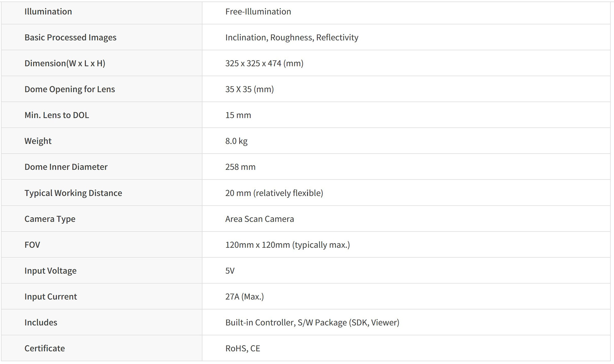Click the 27A (Max.) current value
The width and height of the screenshot is (614, 364).
[244, 296]
